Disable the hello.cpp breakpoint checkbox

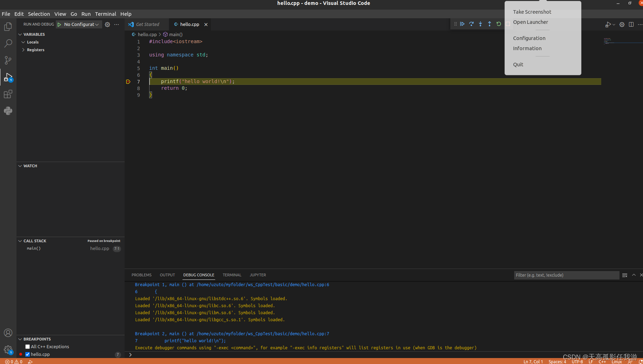(28, 355)
